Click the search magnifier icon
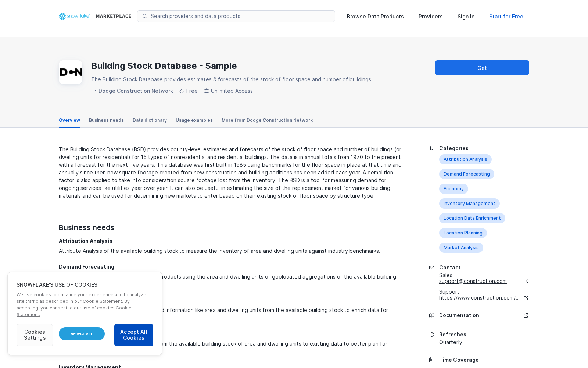The width and height of the screenshot is (588, 368). (x=145, y=16)
